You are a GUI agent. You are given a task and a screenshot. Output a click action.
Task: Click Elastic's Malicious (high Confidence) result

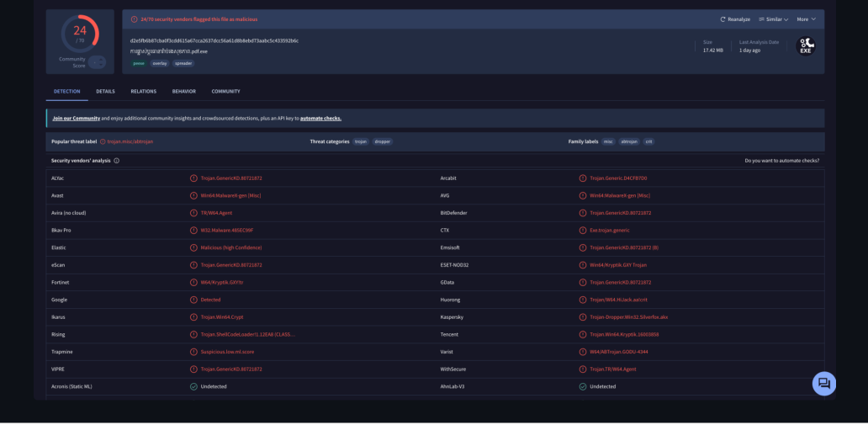pyautogui.click(x=231, y=247)
